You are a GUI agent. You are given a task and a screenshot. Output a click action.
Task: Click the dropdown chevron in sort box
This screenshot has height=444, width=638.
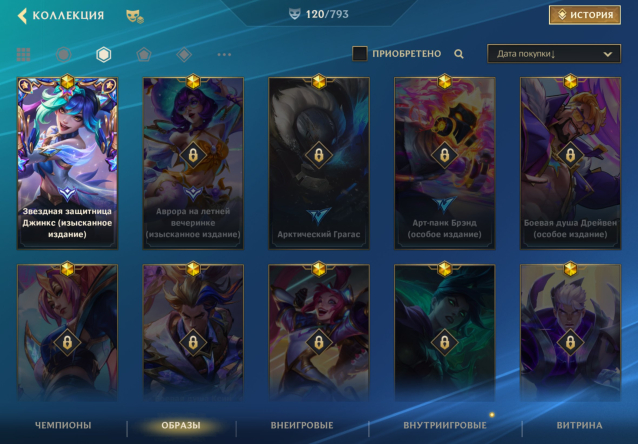click(607, 54)
